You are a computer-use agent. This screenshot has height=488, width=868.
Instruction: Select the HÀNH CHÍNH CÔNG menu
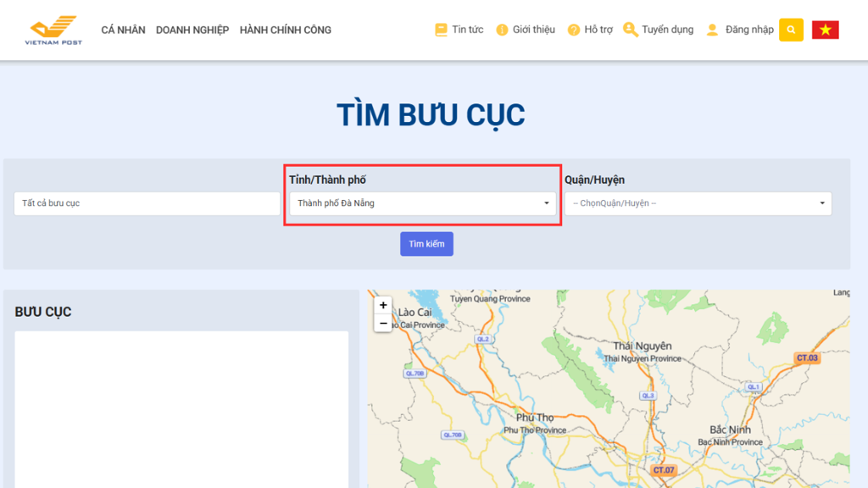286,30
